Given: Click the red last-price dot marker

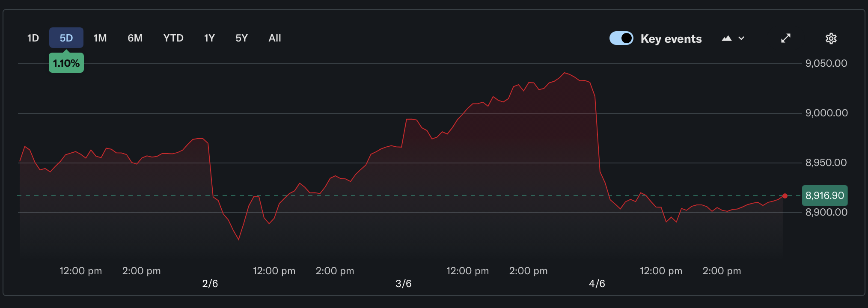Looking at the screenshot, I should tap(785, 196).
